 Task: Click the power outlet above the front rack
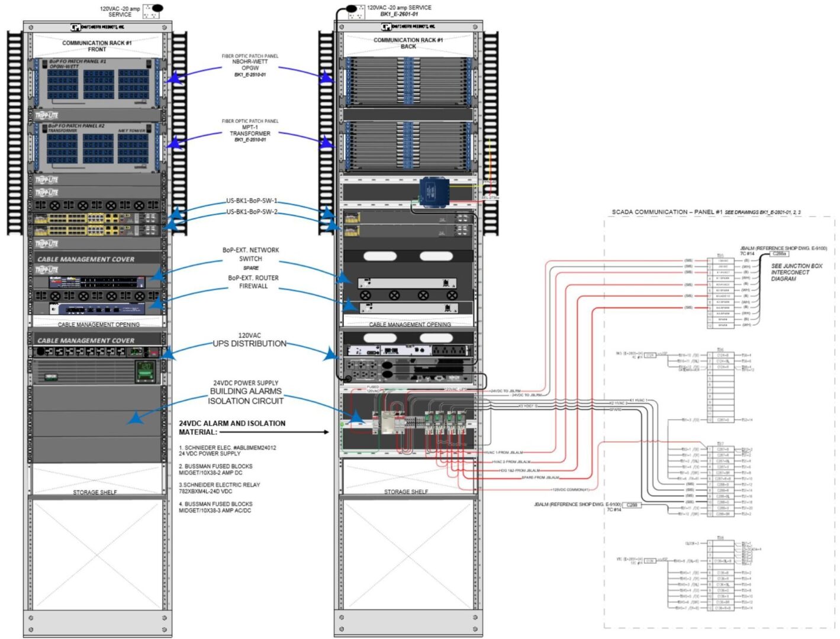click(x=152, y=12)
